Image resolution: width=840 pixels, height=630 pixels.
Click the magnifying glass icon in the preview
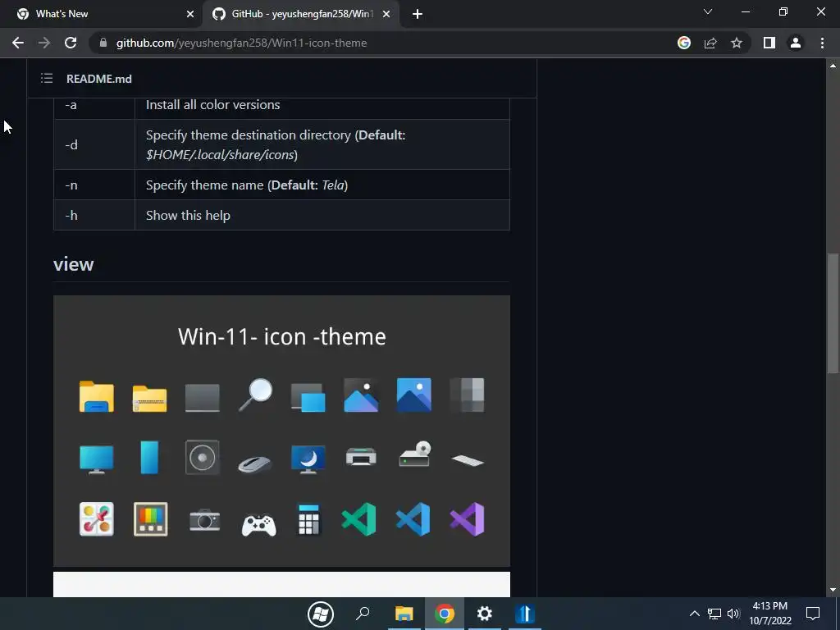pyautogui.click(x=255, y=395)
